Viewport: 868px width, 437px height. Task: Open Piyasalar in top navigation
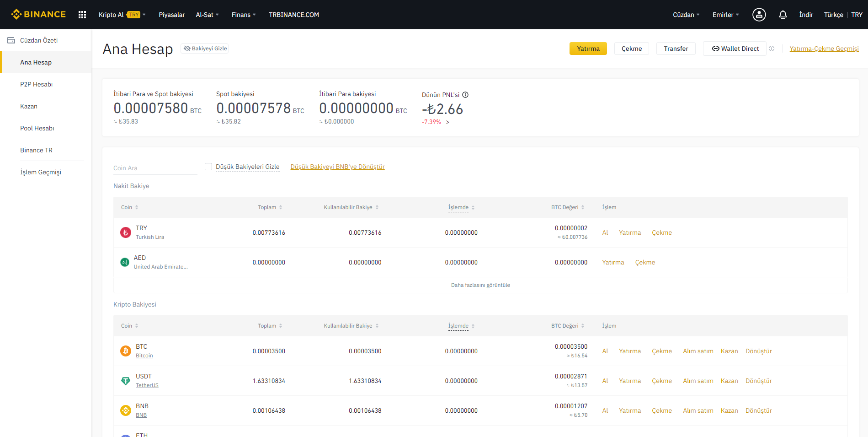[172, 15]
